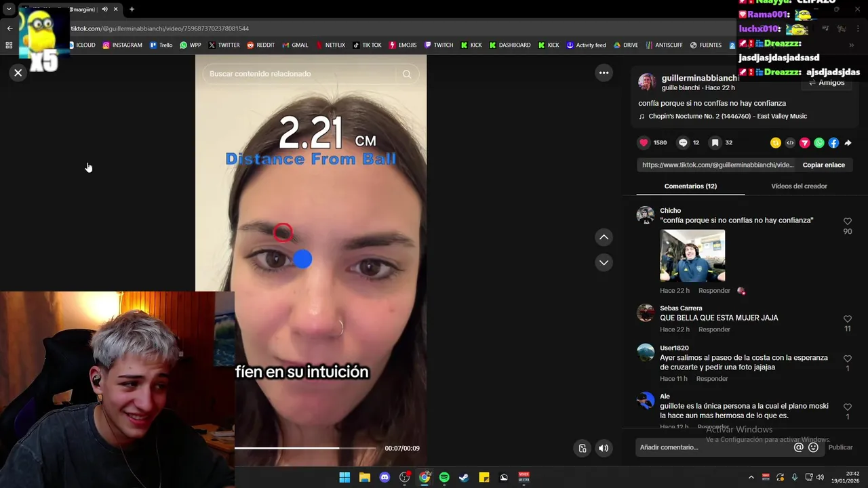Viewport: 868px width, 488px height.
Task: Reply to Sebas Carrera's comment
Action: pos(714,329)
